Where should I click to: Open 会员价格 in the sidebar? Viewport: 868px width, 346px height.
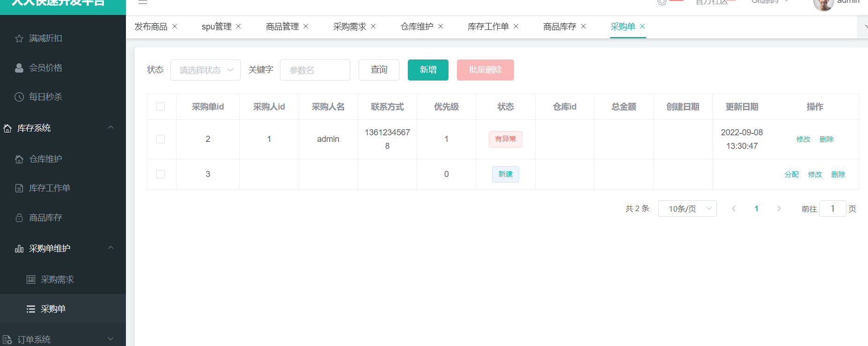tap(45, 68)
